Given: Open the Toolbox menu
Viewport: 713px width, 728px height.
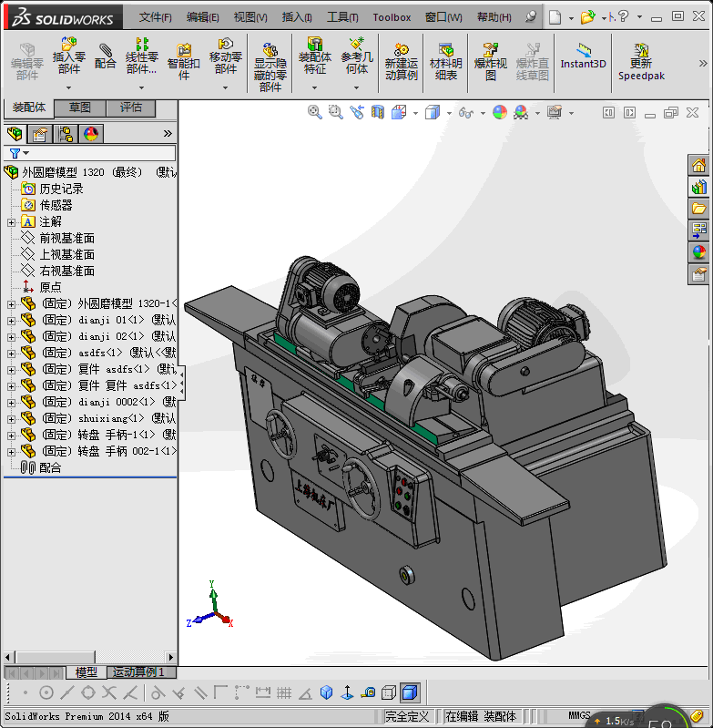Looking at the screenshot, I should click(392, 17).
